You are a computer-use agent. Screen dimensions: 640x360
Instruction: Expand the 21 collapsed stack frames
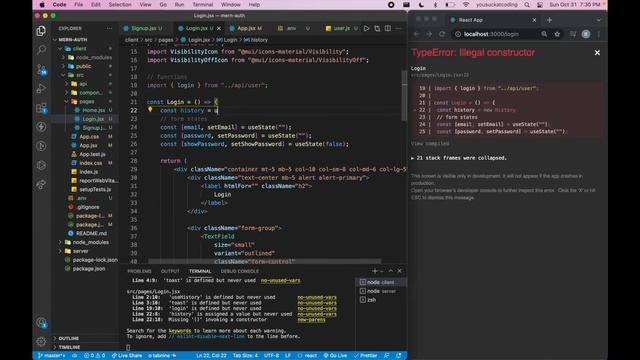point(459,158)
